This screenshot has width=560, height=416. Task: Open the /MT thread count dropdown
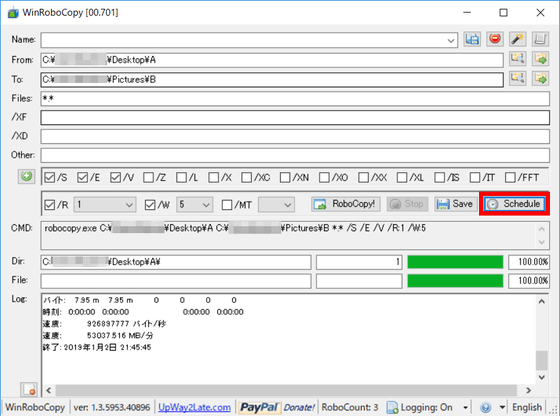click(x=288, y=205)
